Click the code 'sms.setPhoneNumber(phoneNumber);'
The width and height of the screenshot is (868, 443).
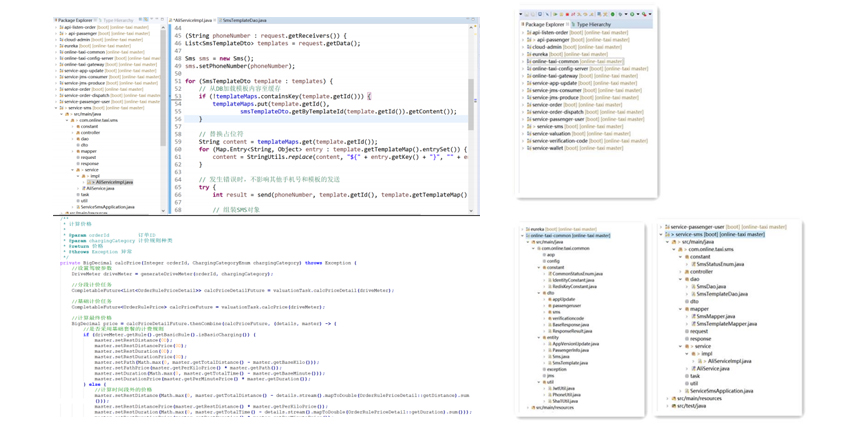240,66
